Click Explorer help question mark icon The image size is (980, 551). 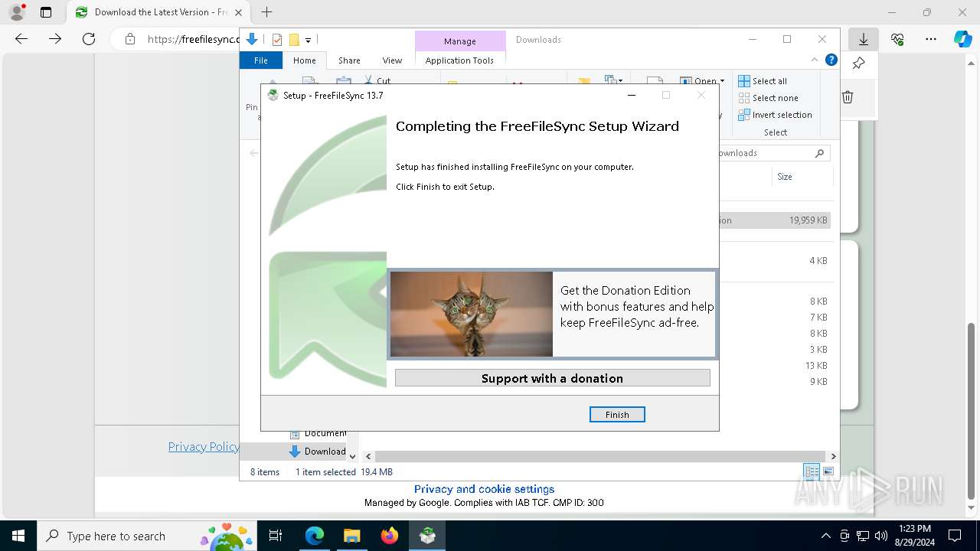[x=831, y=60]
